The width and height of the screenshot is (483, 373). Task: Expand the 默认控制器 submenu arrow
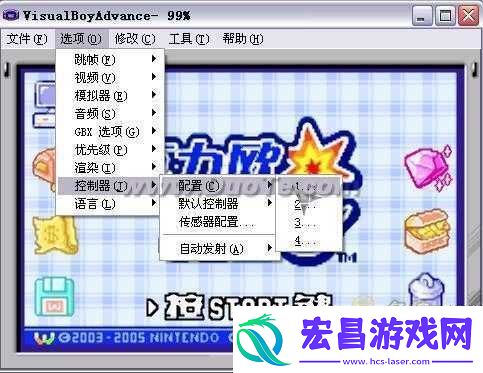[x=270, y=202]
